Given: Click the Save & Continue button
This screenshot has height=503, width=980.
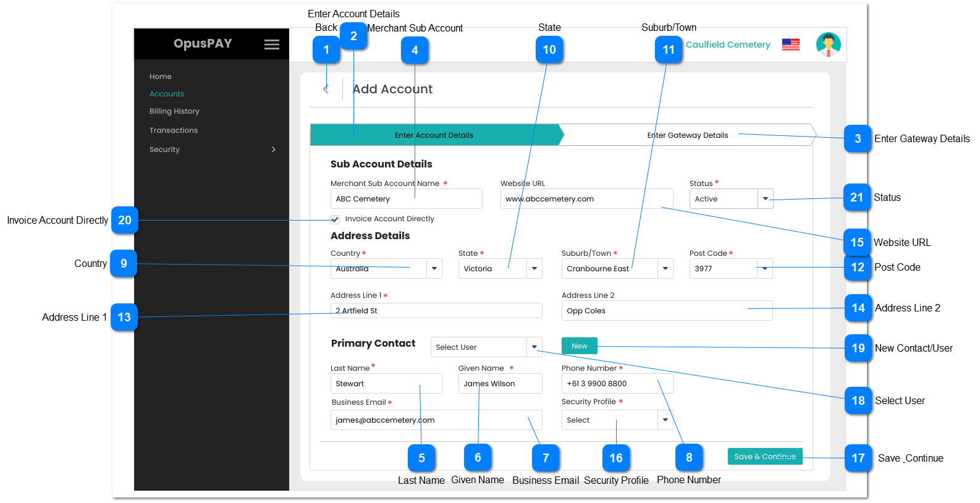Looking at the screenshot, I should (x=764, y=457).
